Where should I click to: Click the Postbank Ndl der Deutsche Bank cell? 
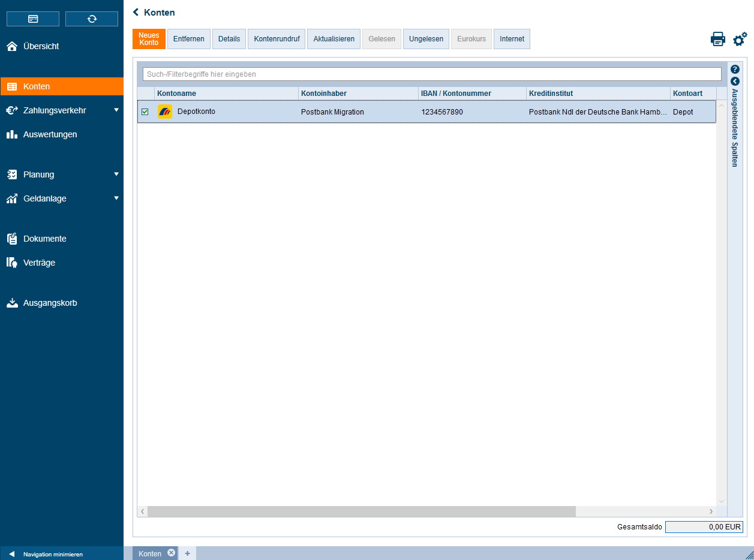point(598,112)
